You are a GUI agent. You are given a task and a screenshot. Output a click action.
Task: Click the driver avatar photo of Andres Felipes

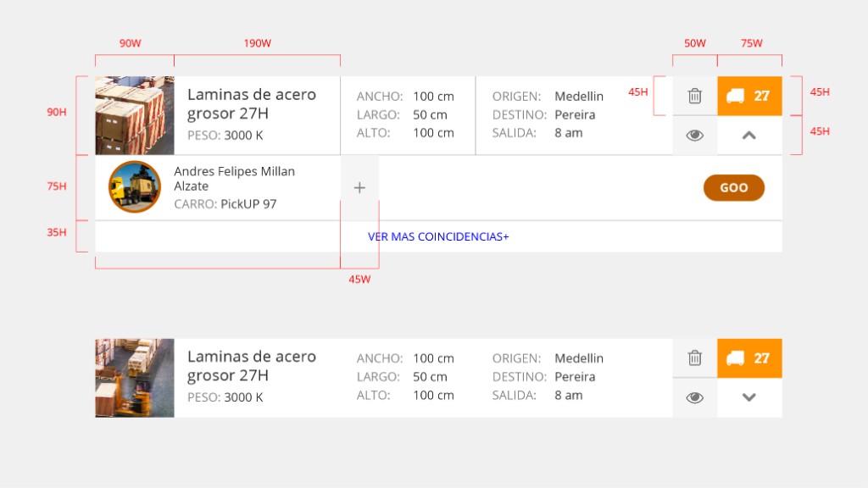[x=134, y=187]
